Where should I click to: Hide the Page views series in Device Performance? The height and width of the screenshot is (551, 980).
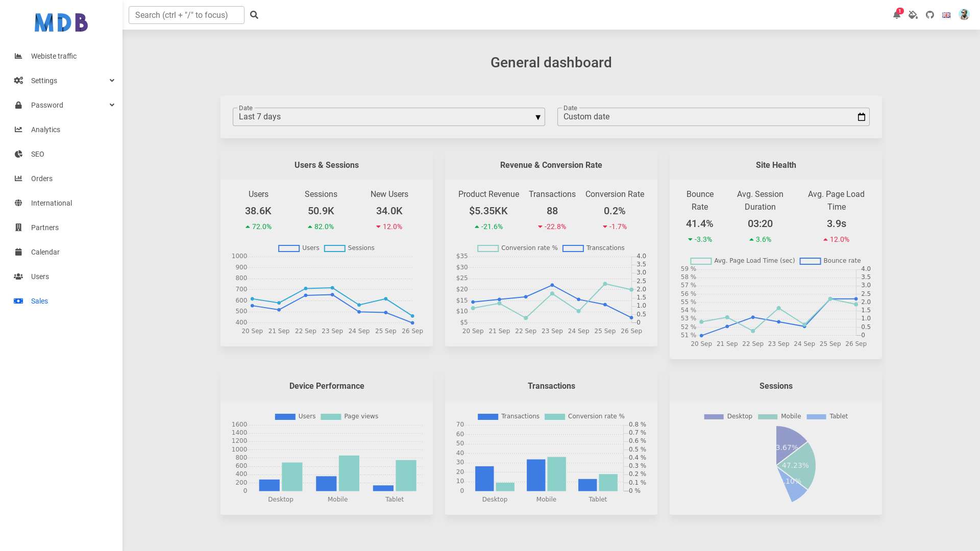350,416
